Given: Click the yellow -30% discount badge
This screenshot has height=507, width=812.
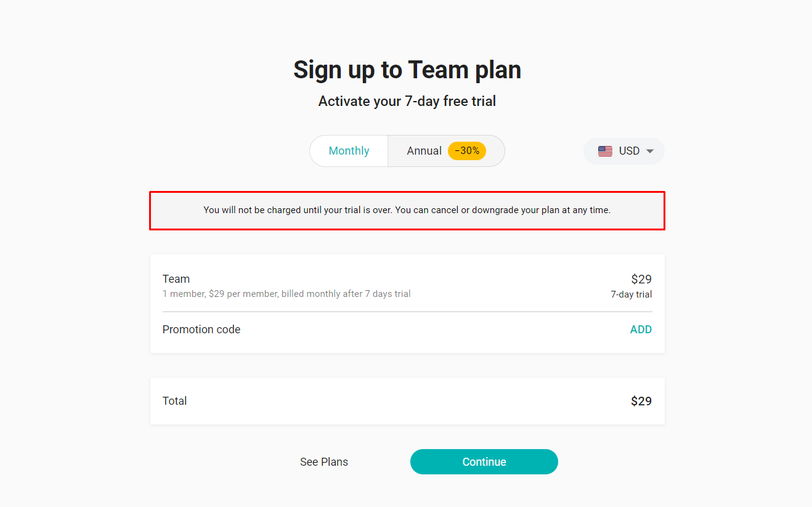Looking at the screenshot, I should point(467,151).
